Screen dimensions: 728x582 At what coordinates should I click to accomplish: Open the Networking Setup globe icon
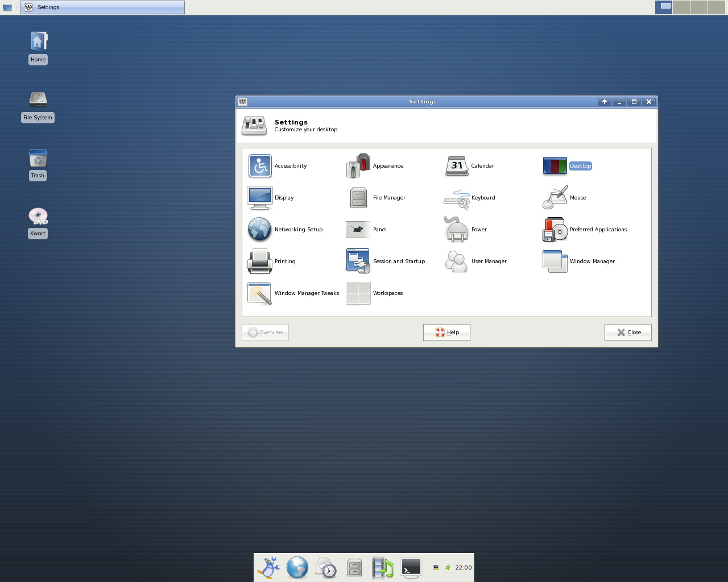[260, 230]
